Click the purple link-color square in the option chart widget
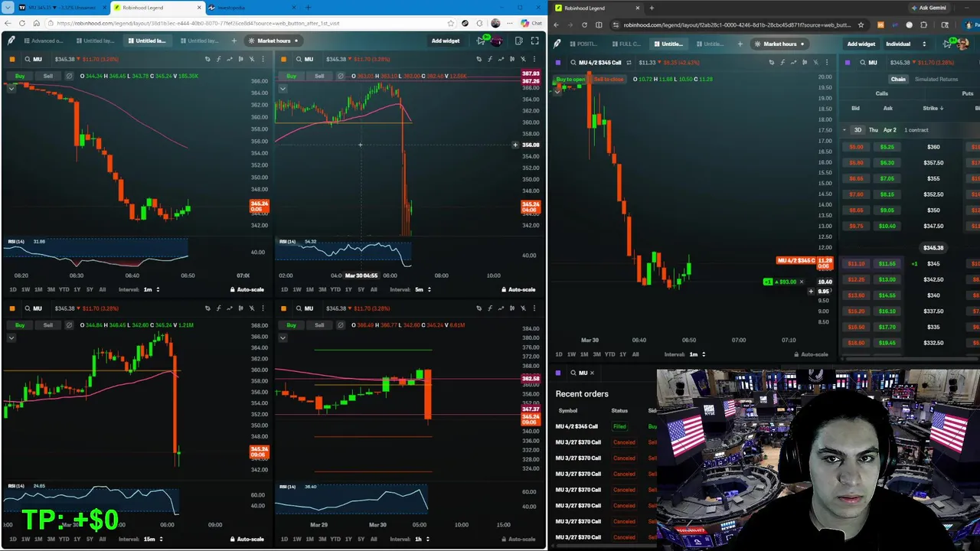This screenshot has width=980, height=551. coord(557,62)
